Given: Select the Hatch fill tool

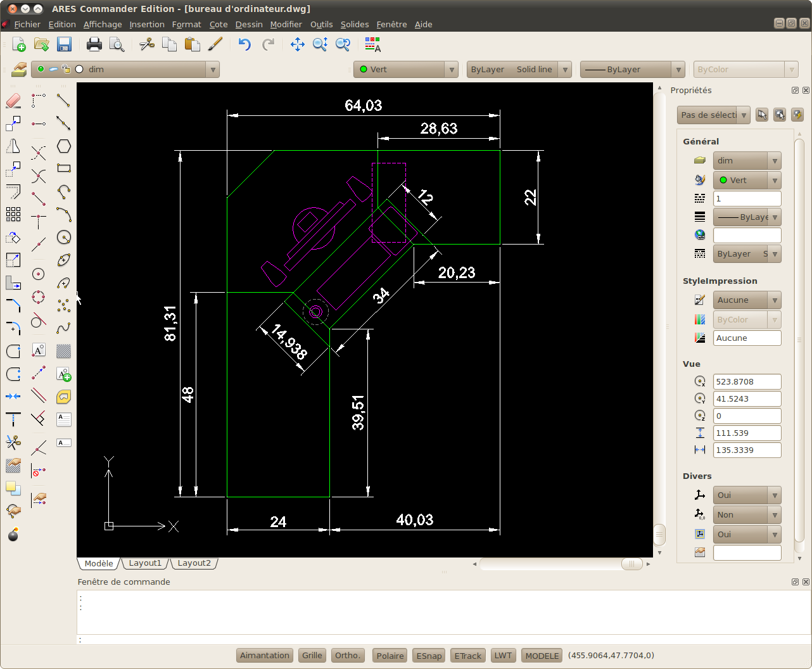Looking at the screenshot, I should click(x=63, y=351).
